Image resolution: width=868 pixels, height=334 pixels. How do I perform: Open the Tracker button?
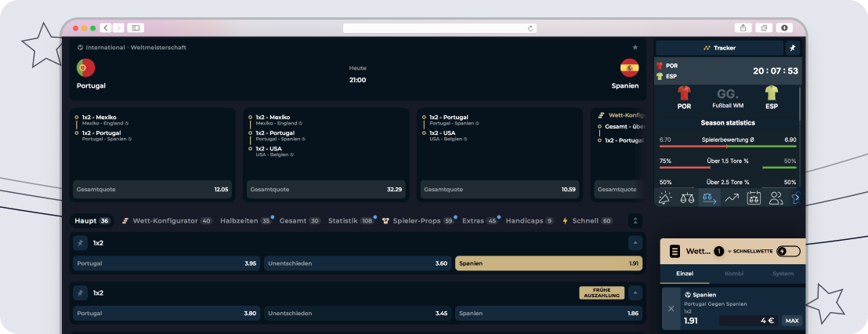tap(719, 48)
